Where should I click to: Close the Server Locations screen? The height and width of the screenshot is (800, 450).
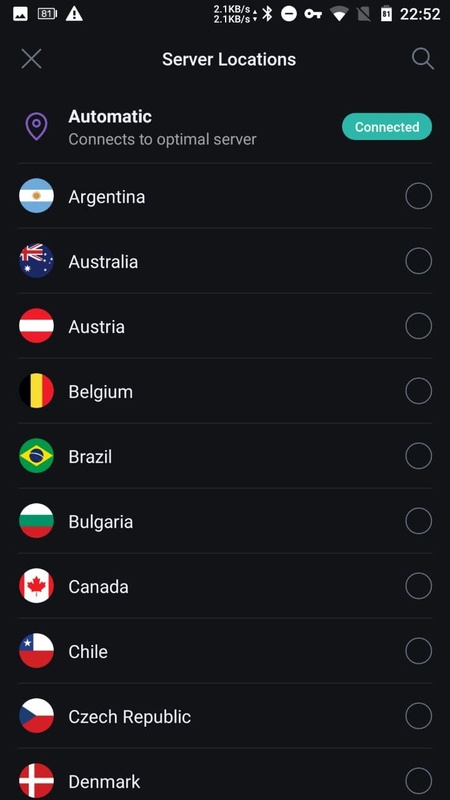[x=32, y=59]
